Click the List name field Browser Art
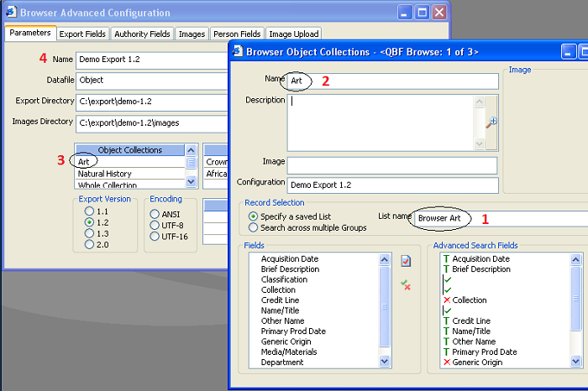The width and height of the screenshot is (588, 391). (x=501, y=218)
